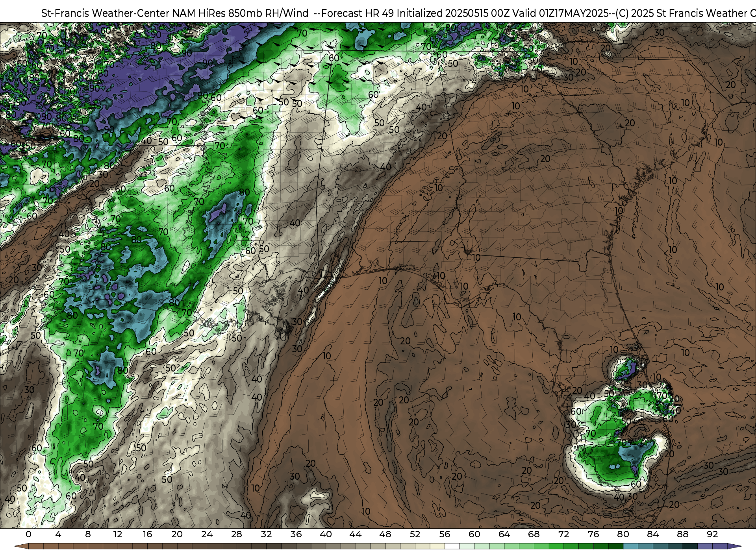Click the colorbar scale label "48"
This screenshot has height=551, width=756.
(385, 534)
